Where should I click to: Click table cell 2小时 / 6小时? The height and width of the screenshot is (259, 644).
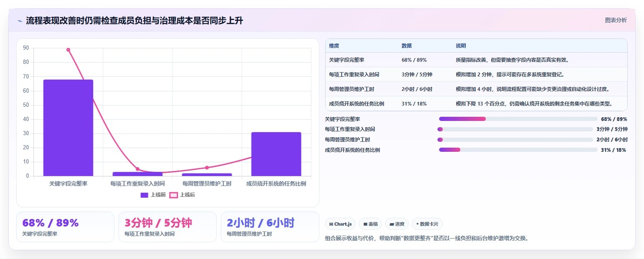417,89
